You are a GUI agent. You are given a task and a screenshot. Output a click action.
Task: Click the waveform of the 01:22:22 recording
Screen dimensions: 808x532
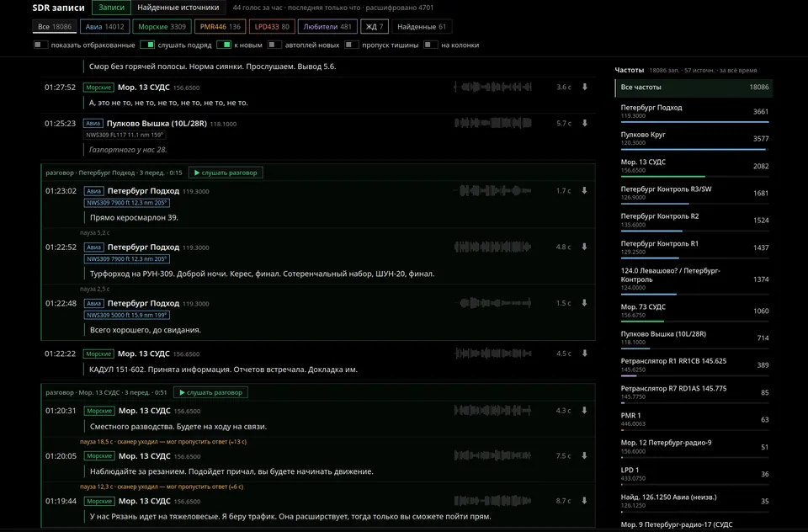492,354
